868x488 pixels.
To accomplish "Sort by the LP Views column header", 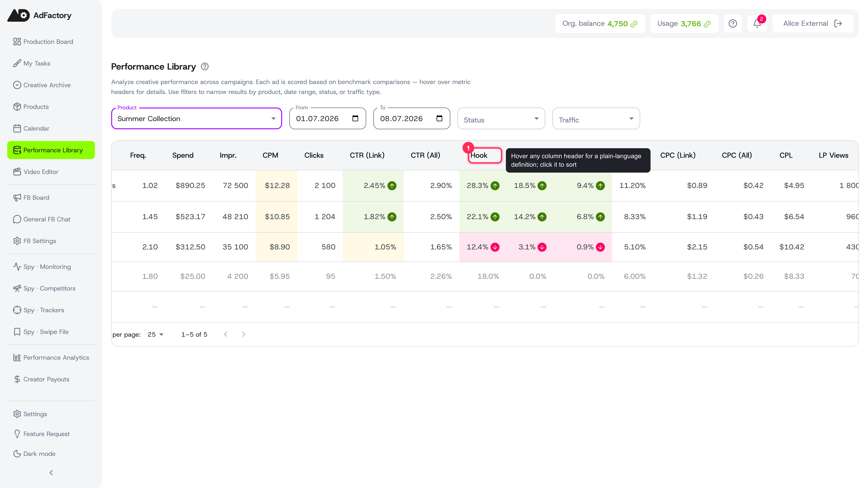I will click(833, 155).
